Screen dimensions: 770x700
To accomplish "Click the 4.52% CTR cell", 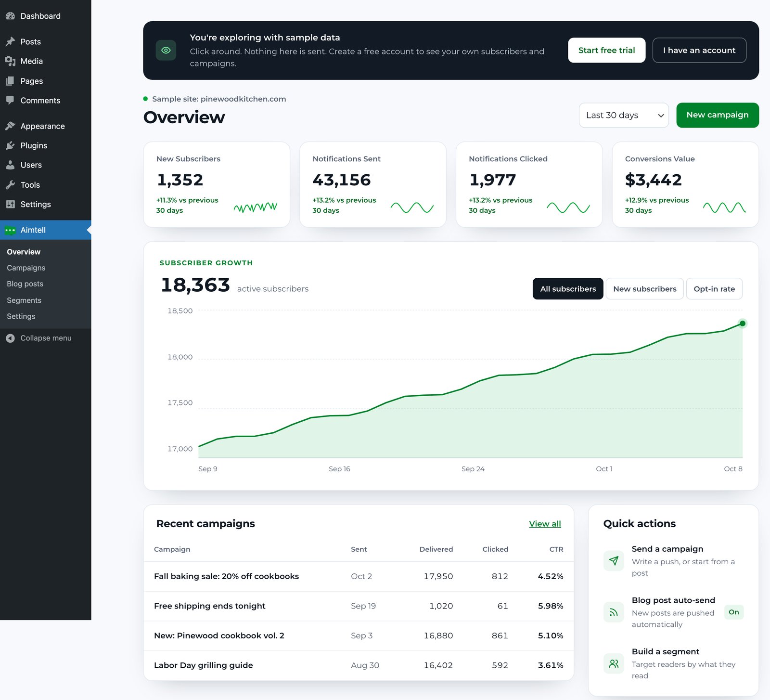I will [551, 576].
